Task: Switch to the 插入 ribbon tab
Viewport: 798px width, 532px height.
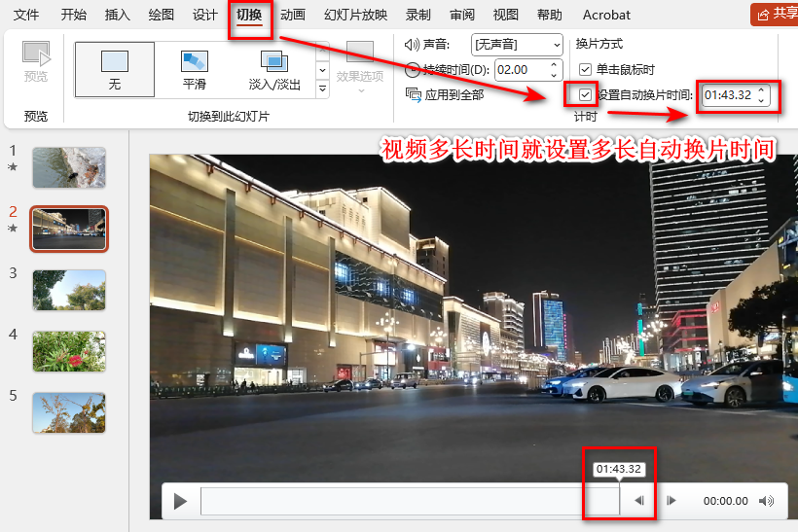Action: pos(117,15)
